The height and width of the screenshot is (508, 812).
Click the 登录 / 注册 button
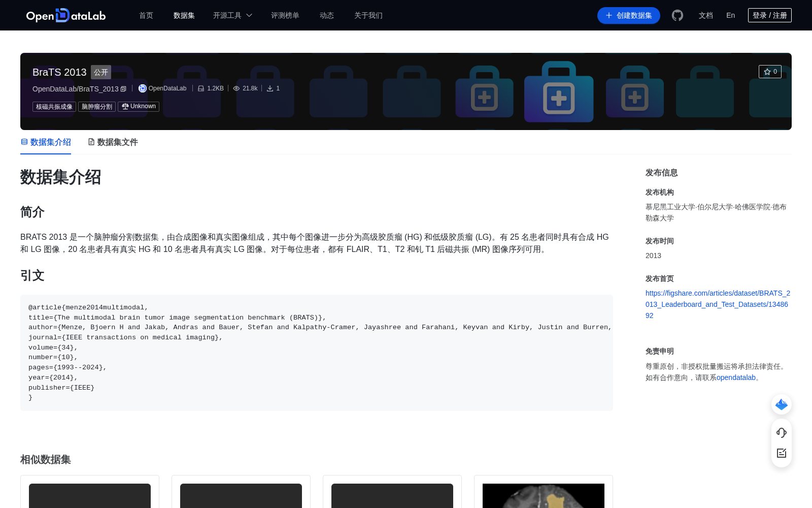770,15
